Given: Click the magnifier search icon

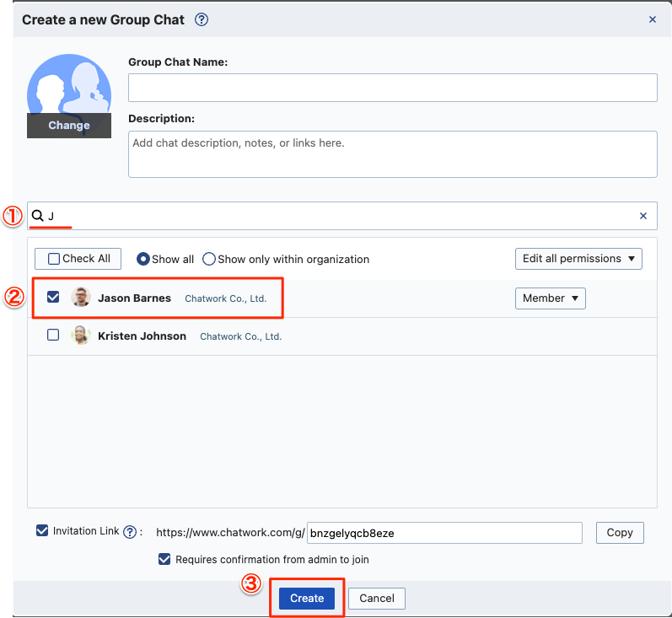Looking at the screenshot, I should [x=38, y=216].
